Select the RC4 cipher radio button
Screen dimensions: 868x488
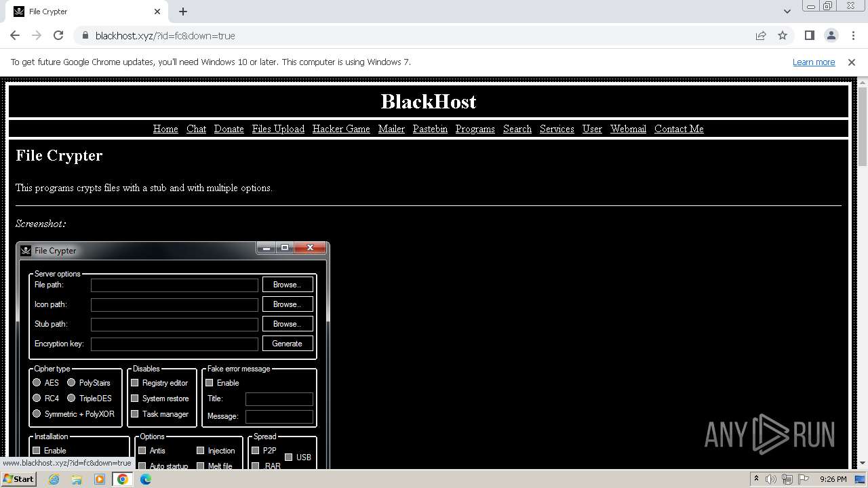click(x=37, y=398)
